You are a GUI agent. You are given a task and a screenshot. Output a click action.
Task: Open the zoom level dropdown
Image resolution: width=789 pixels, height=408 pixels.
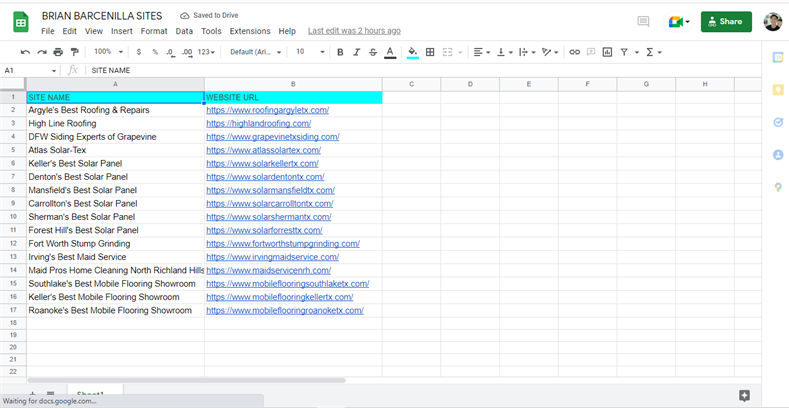click(109, 52)
